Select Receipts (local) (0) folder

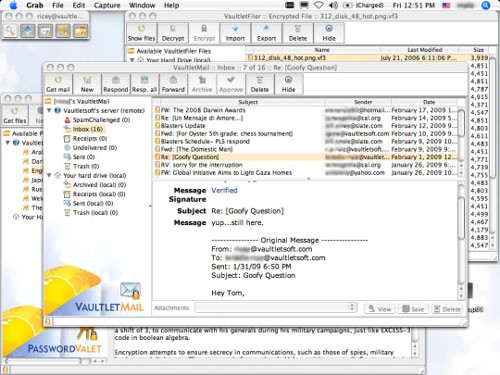pos(95,194)
